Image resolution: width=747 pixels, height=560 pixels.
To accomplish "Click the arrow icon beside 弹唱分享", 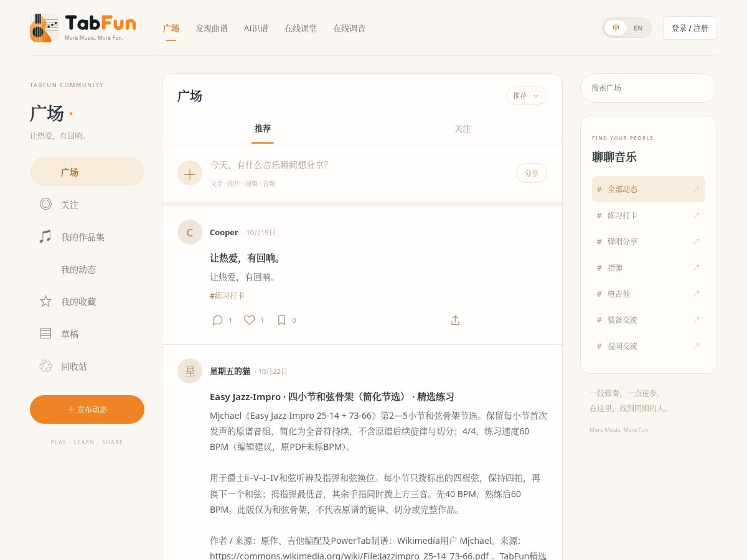I will [696, 241].
